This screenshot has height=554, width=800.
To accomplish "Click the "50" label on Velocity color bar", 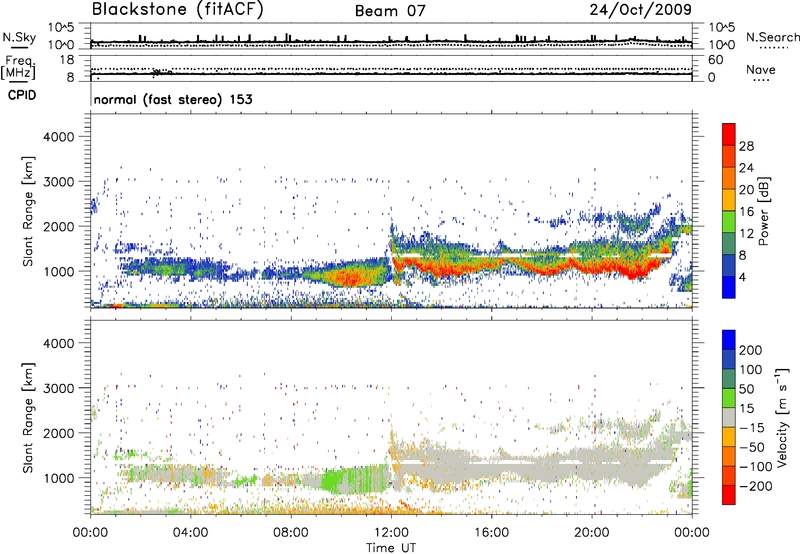I will (746, 389).
